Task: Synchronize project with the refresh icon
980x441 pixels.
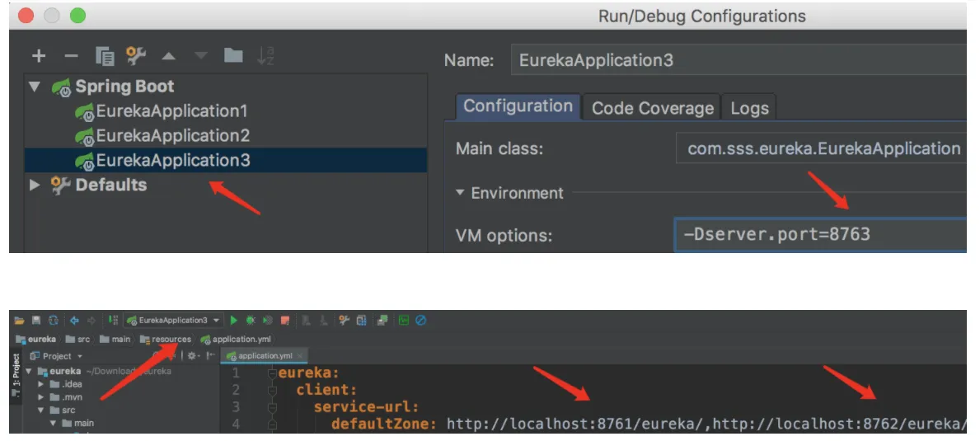Action: tap(53, 321)
